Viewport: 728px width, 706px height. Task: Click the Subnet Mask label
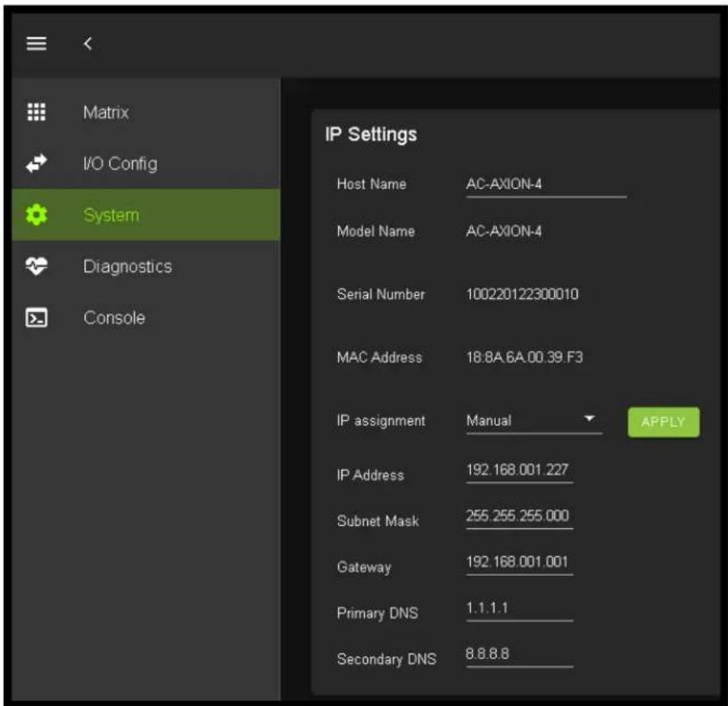[378, 521]
